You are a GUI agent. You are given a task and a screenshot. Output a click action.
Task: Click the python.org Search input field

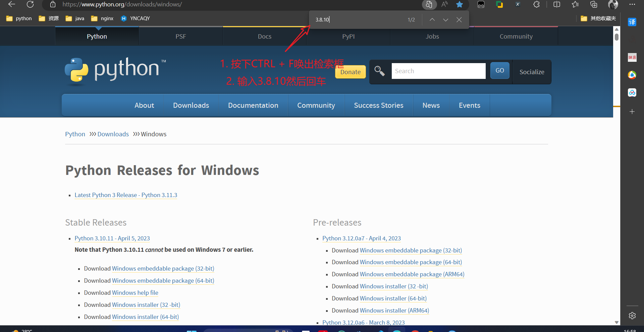coord(438,71)
